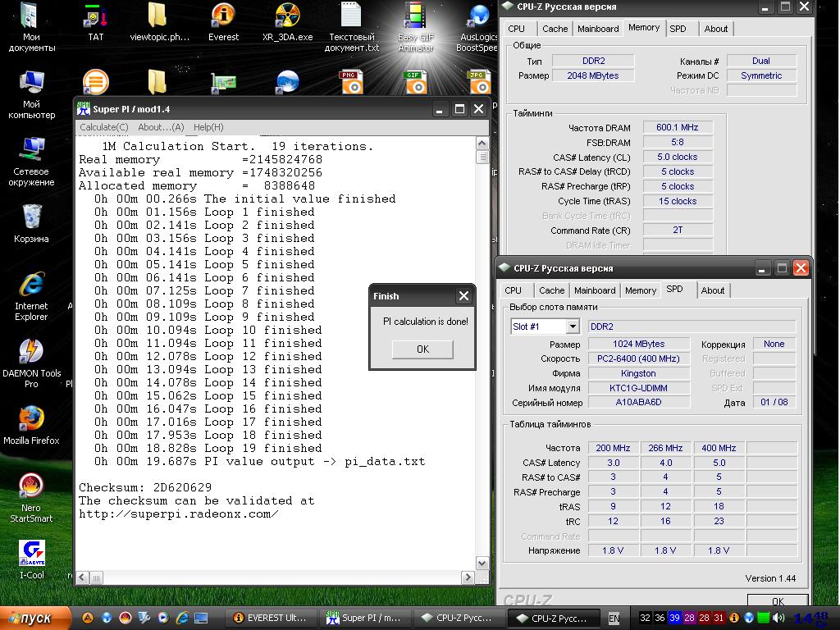Click the DRAM frequency 600.1 MHz field
This screenshot has height=630, width=840.
[677, 127]
